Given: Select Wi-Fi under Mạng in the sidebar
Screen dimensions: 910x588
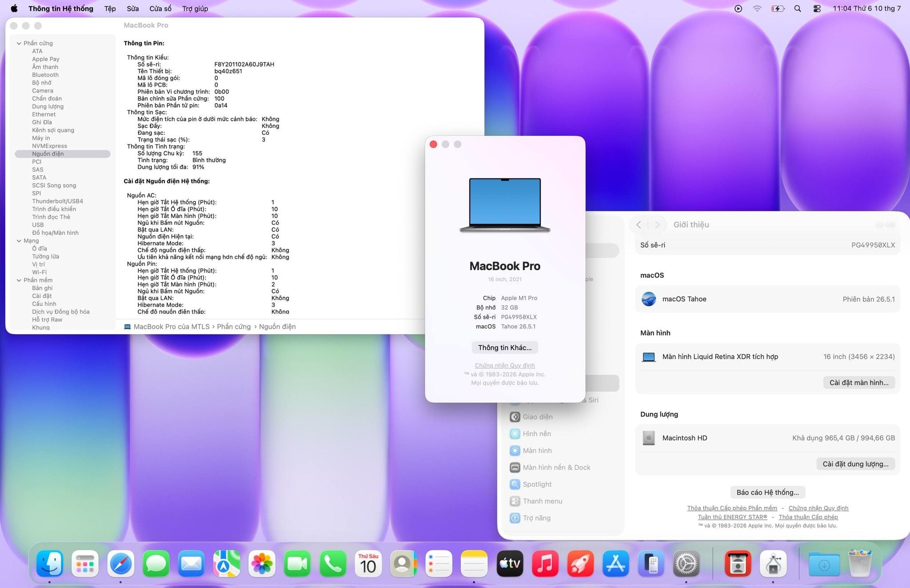Looking at the screenshot, I should [x=39, y=272].
